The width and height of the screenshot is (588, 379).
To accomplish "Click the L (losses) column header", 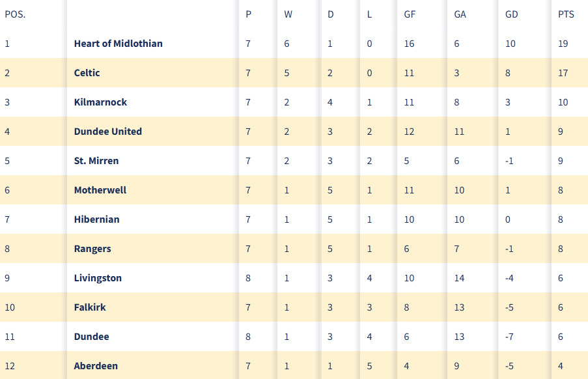I will pyautogui.click(x=369, y=14).
